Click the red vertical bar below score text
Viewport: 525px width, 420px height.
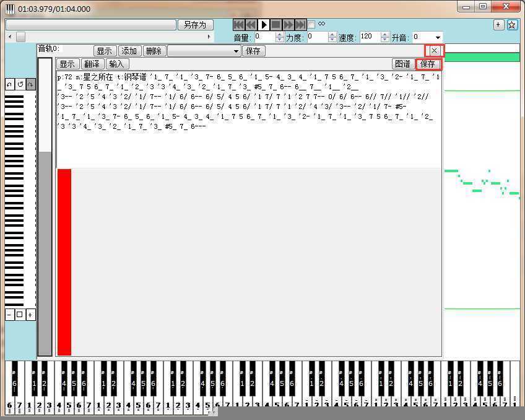click(64, 262)
